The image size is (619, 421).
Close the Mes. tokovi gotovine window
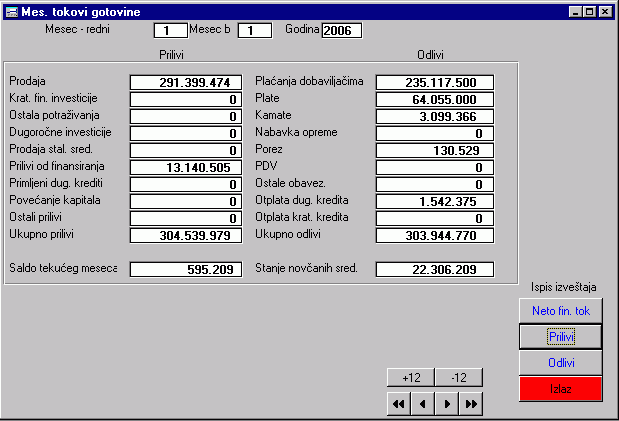click(x=605, y=12)
